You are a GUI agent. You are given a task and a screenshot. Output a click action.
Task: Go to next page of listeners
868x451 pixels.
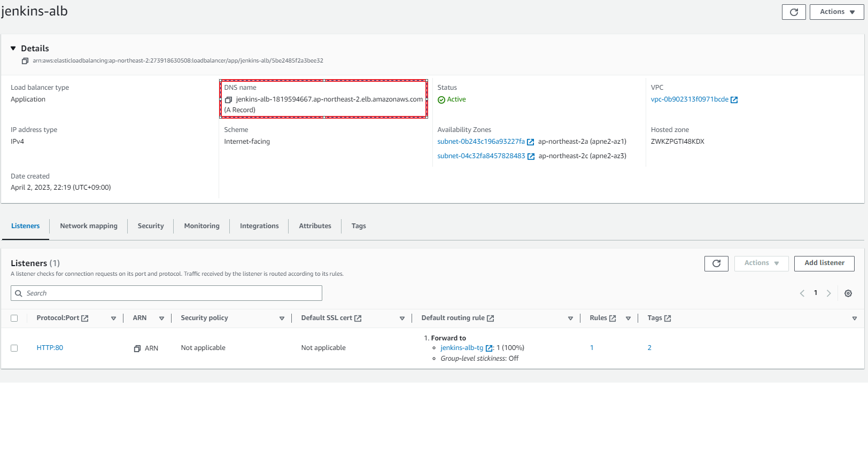click(829, 293)
